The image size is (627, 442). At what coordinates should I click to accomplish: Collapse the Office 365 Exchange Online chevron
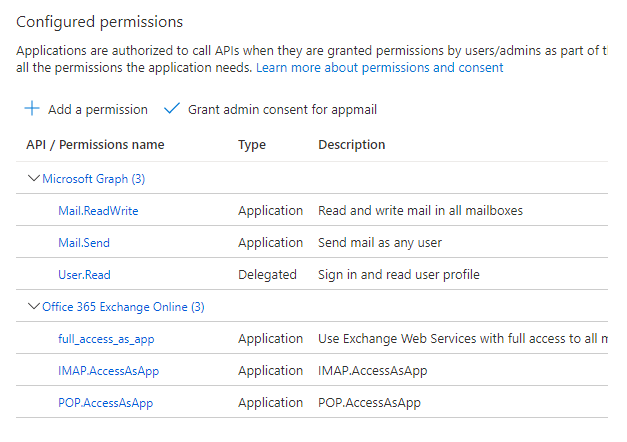[x=34, y=306]
